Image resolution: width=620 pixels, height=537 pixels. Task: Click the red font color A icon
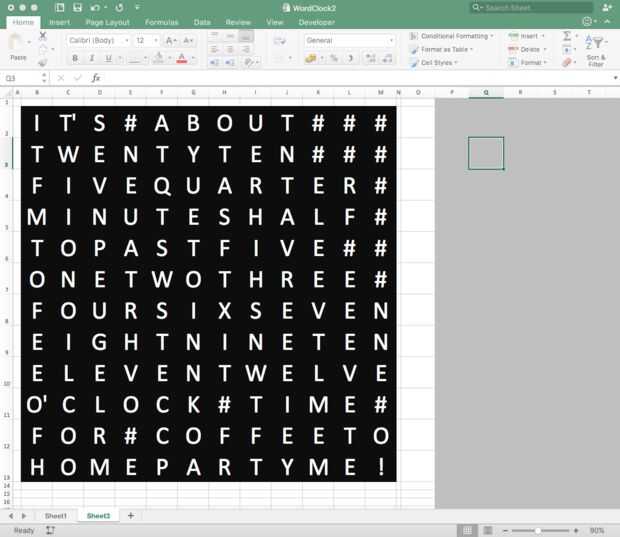[181, 59]
